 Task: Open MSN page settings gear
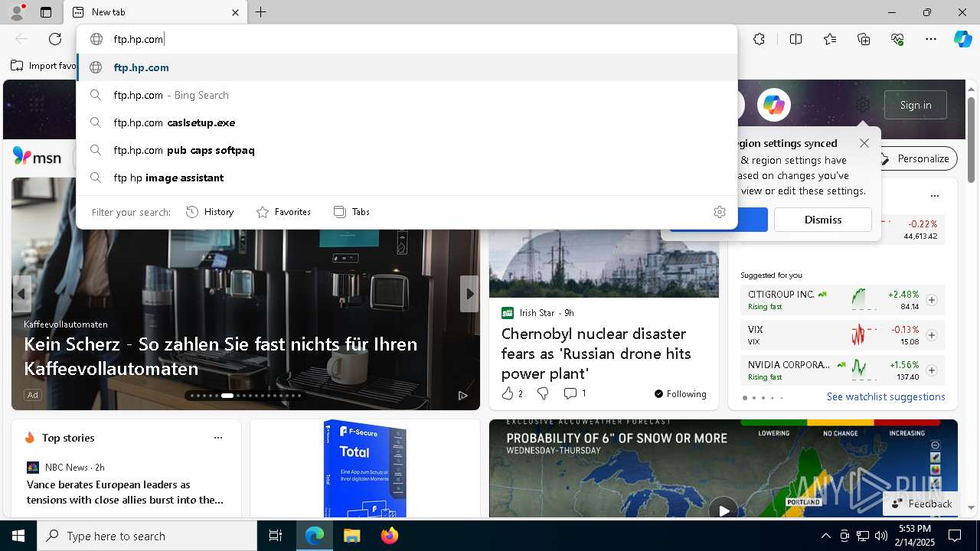tap(864, 105)
